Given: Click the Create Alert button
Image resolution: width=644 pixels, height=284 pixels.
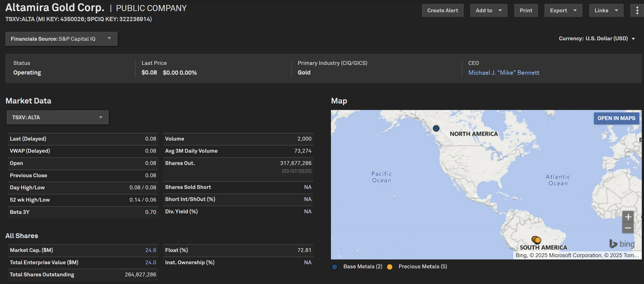Looking at the screenshot, I should click(442, 10).
